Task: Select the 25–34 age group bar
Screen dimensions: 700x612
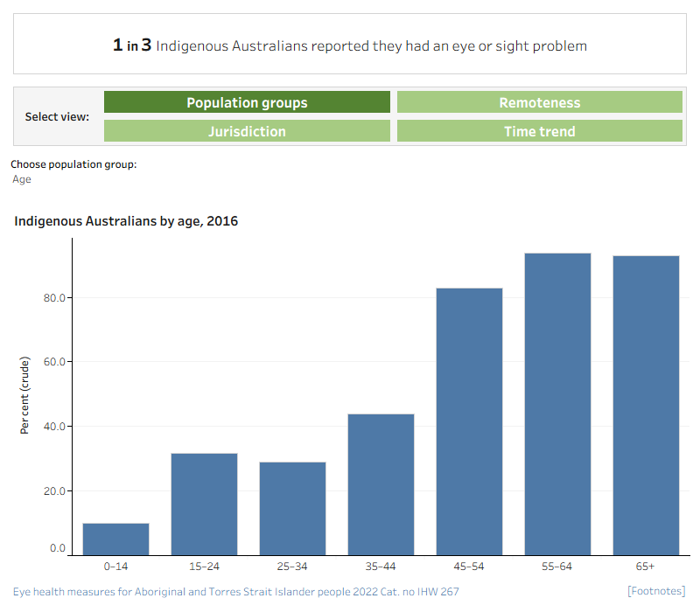Action: [x=292, y=509]
